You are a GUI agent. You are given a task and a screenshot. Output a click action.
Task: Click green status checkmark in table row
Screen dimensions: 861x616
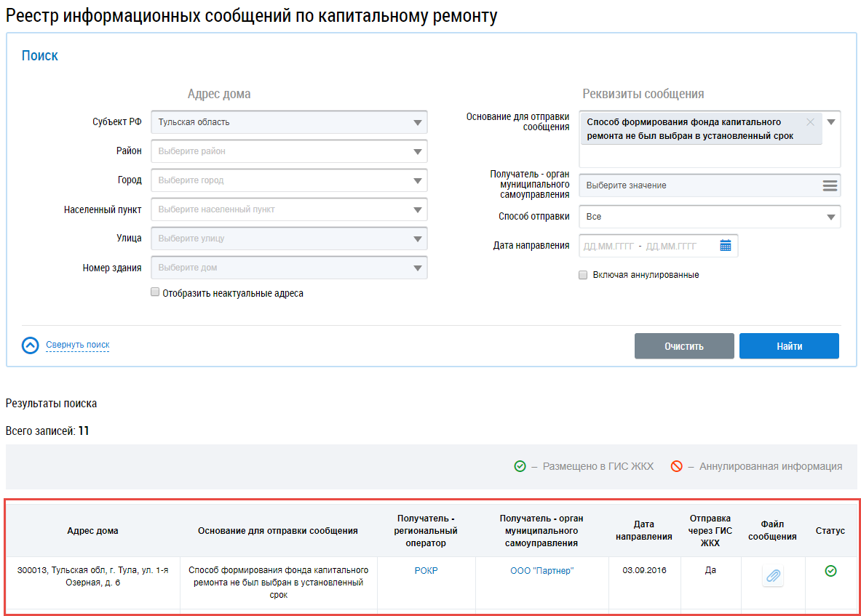point(830,571)
